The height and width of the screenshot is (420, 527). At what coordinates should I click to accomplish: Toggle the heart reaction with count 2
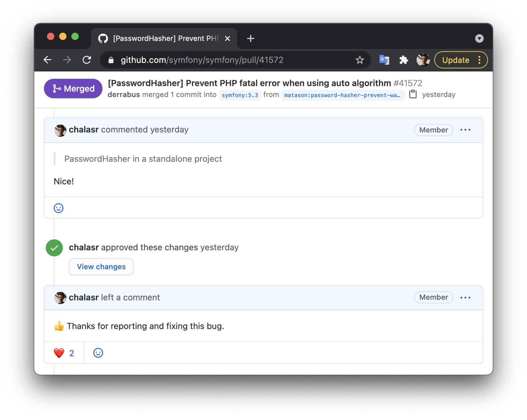click(64, 353)
